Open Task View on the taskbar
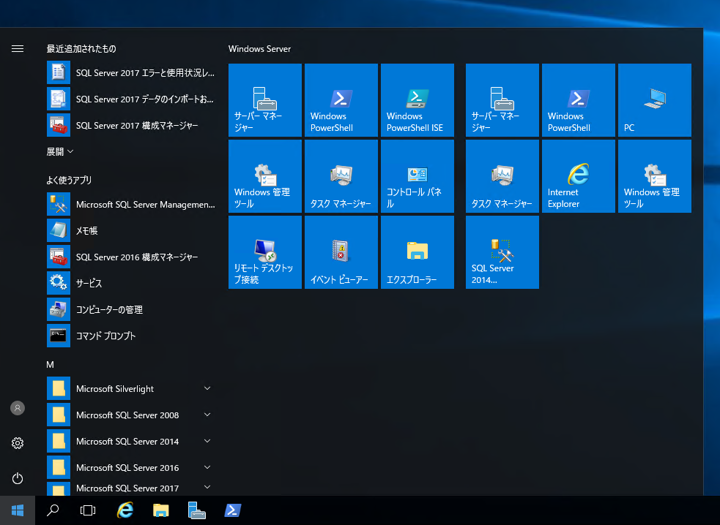Screen dimensions: 720x525 [x=88, y=510]
